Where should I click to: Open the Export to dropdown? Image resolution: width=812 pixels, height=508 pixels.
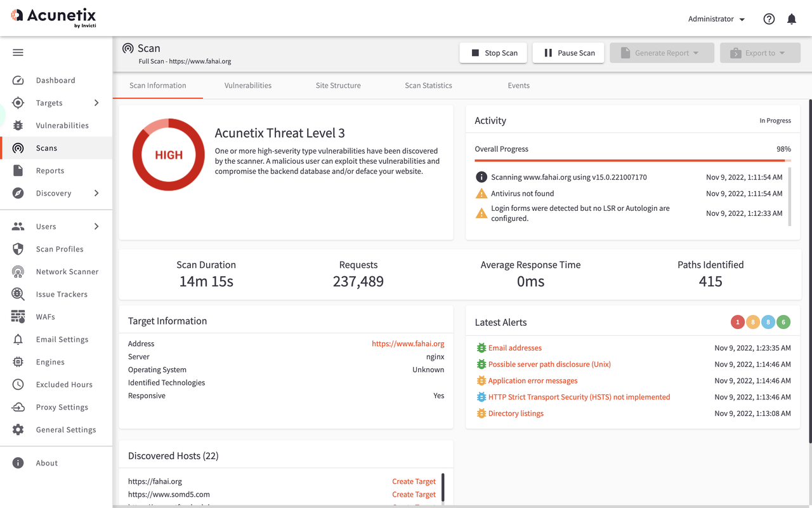pos(760,53)
